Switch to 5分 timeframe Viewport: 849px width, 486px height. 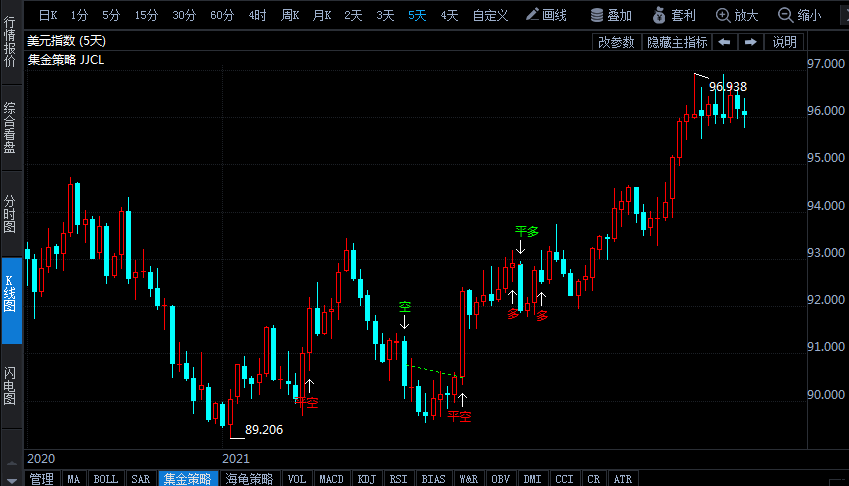coord(111,15)
